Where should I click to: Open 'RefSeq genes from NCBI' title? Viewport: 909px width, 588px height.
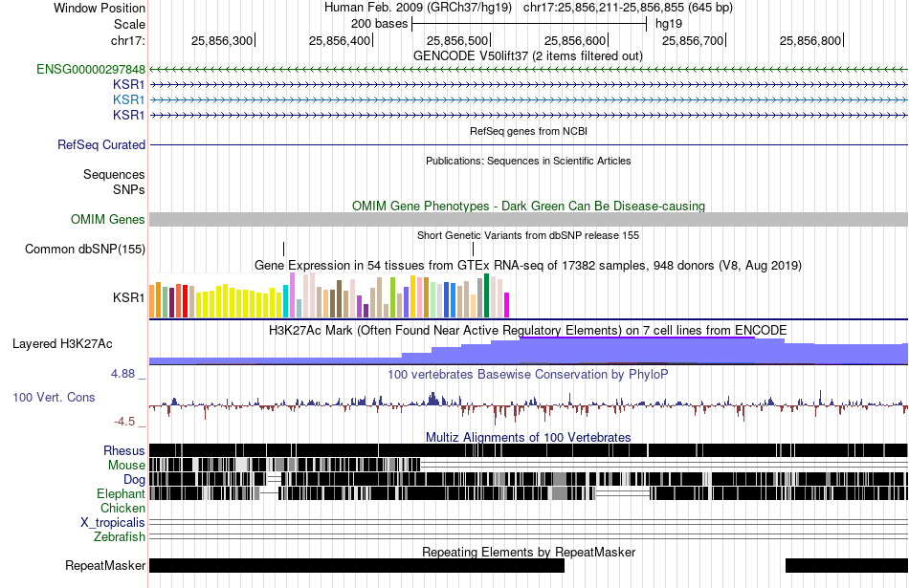[x=529, y=131]
